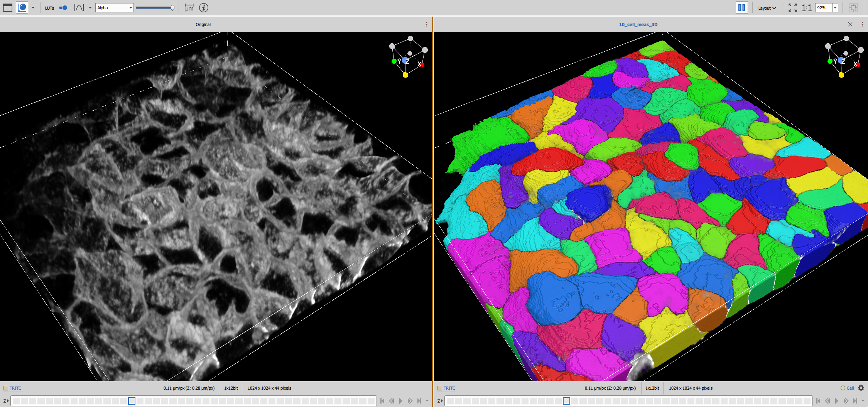Open the image information icon
Image resolution: width=868 pixels, height=407 pixels.
(x=204, y=8)
